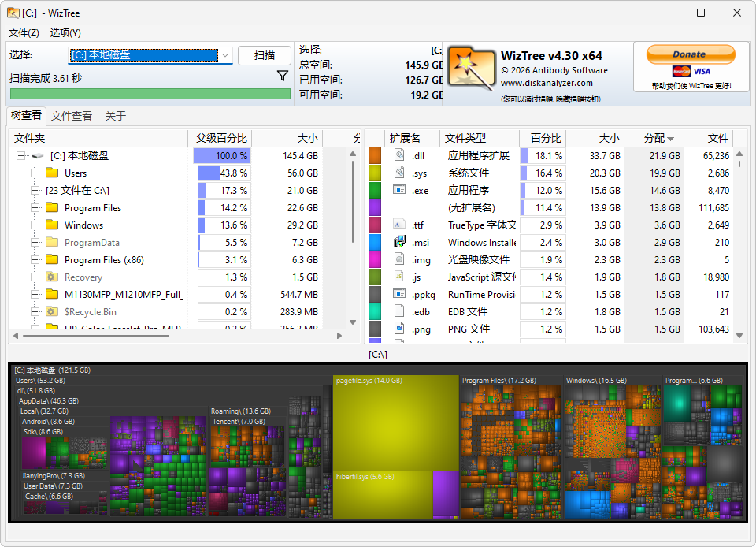Screen dimensions: 756x547
Task: Click the filter funnel icon
Action: (x=283, y=76)
